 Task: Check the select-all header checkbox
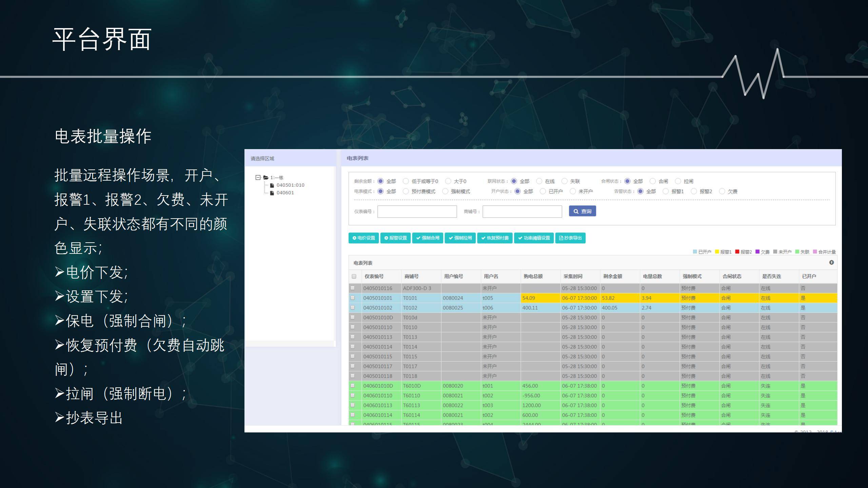coord(354,277)
